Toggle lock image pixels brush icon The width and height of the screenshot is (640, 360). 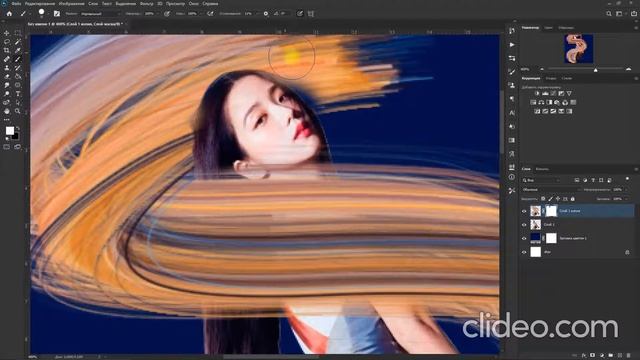tap(551, 199)
